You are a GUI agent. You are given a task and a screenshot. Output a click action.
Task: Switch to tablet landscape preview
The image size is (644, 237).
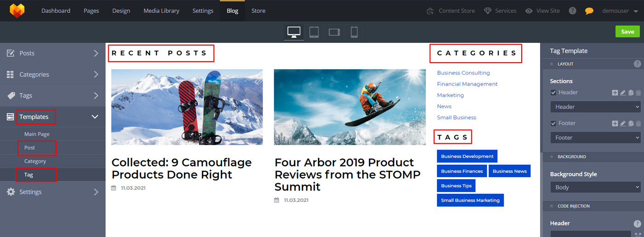[x=334, y=32]
